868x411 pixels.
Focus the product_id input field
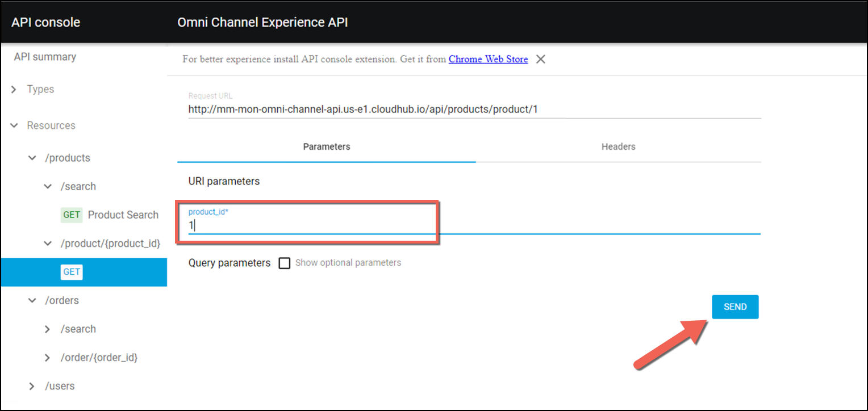tap(474, 225)
